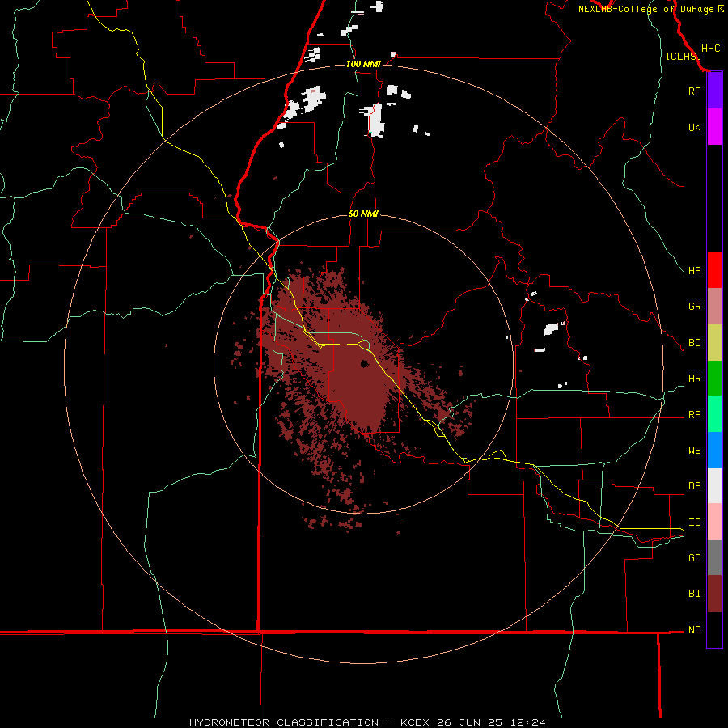The image size is (728, 728).
Task: Click the GR salmon legend swatch
Action: 714,307
